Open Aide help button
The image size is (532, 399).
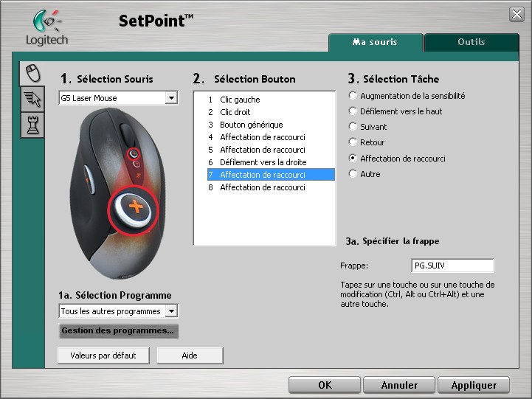tap(190, 355)
